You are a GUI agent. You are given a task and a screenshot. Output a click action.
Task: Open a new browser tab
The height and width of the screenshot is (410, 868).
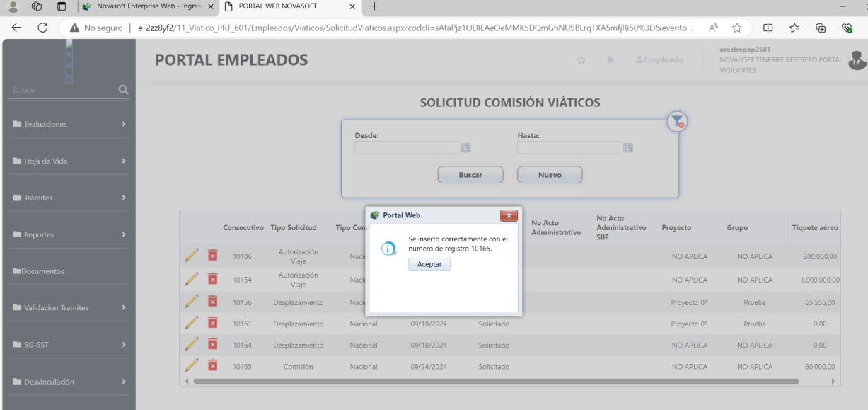(x=374, y=6)
